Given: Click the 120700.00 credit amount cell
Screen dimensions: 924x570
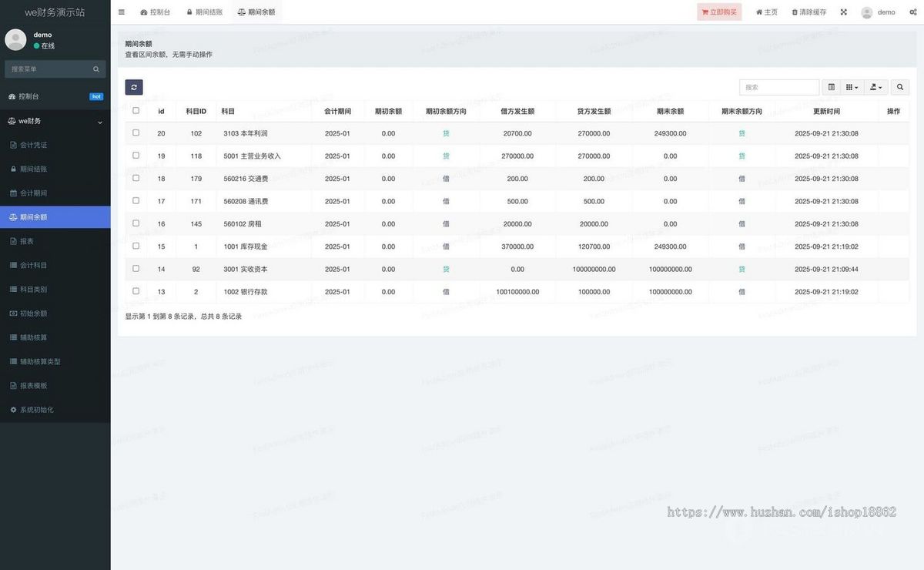Looking at the screenshot, I should tap(594, 246).
